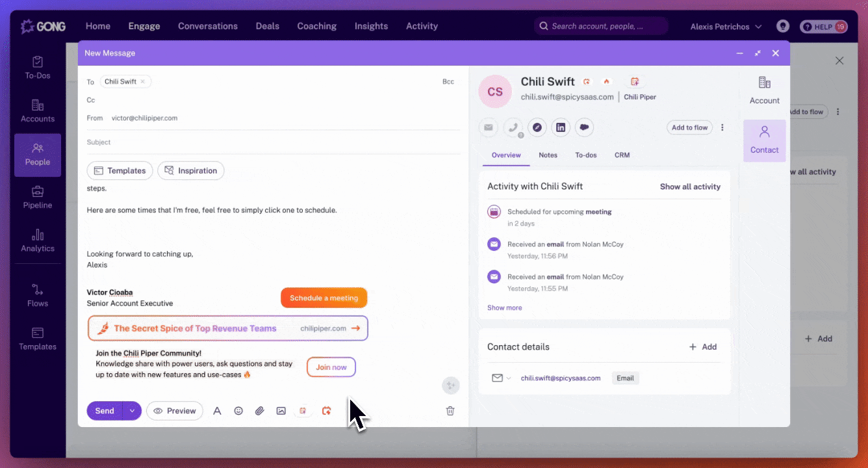
Task: Click the compass icon under Chili Swift
Action: (x=537, y=127)
